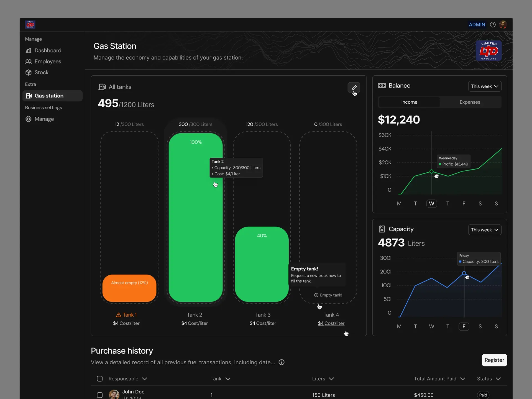The width and height of the screenshot is (532, 399).
Task: Click the green Tank 3 40% bar
Action: click(262, 264)
